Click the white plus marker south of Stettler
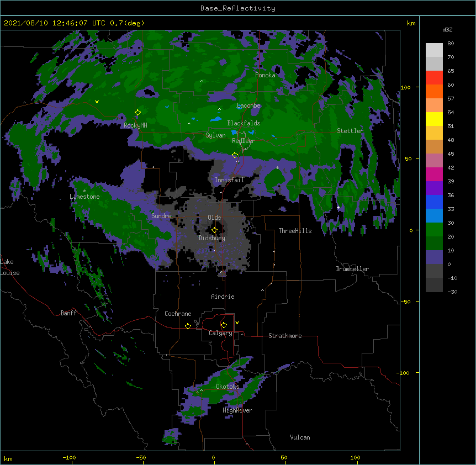476x465 pixels. click(338, 207)
